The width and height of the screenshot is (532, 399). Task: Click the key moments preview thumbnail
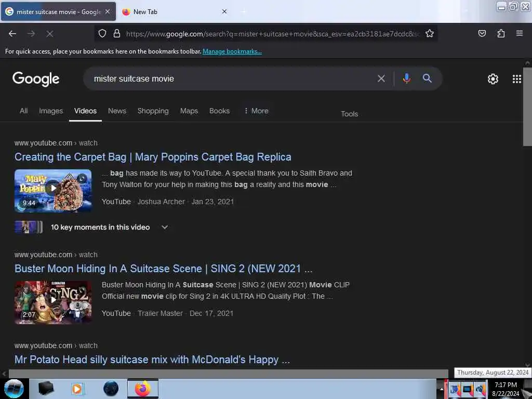tap(29, 227)
